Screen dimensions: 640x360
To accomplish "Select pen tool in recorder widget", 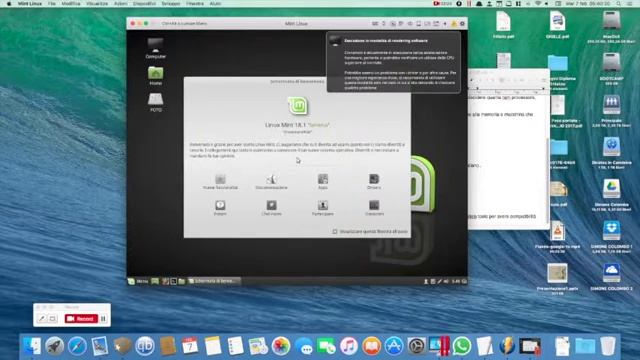I will click(42, 318).
